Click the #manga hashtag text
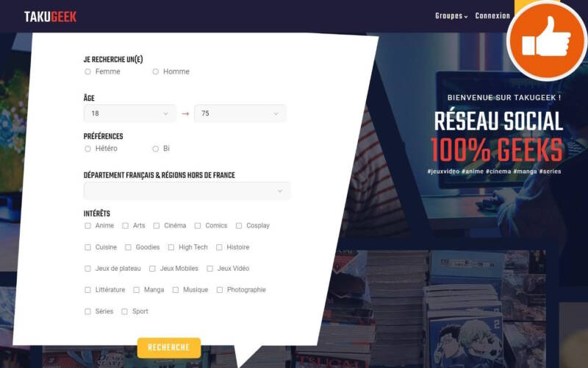 pos(525,171)
